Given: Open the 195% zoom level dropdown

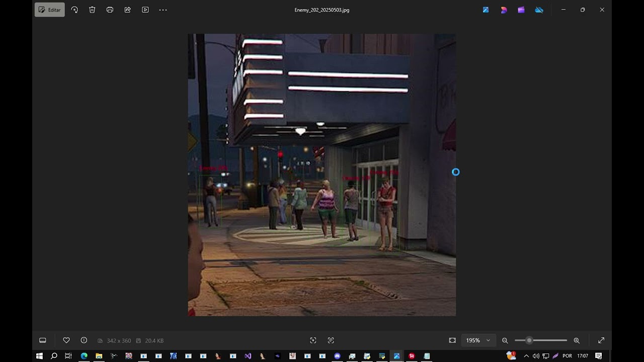Looking at the screenshot, I should [x=478, y=340].
